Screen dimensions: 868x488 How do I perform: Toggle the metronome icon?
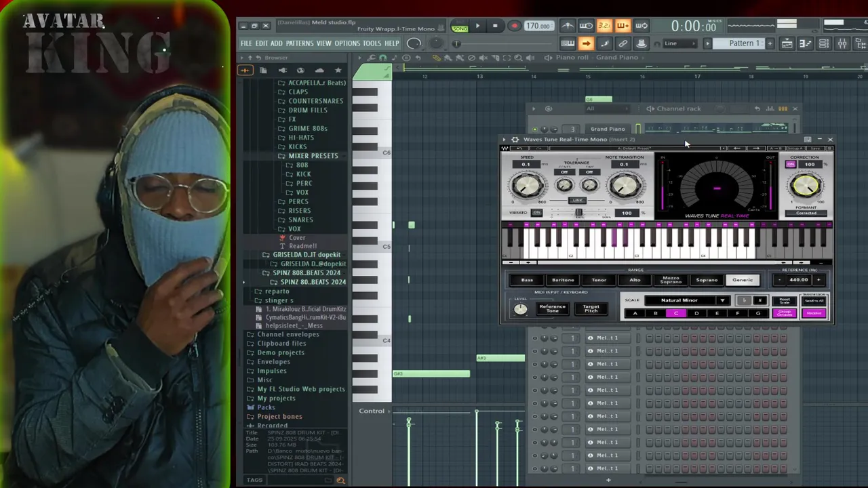[x=568, y=26]
